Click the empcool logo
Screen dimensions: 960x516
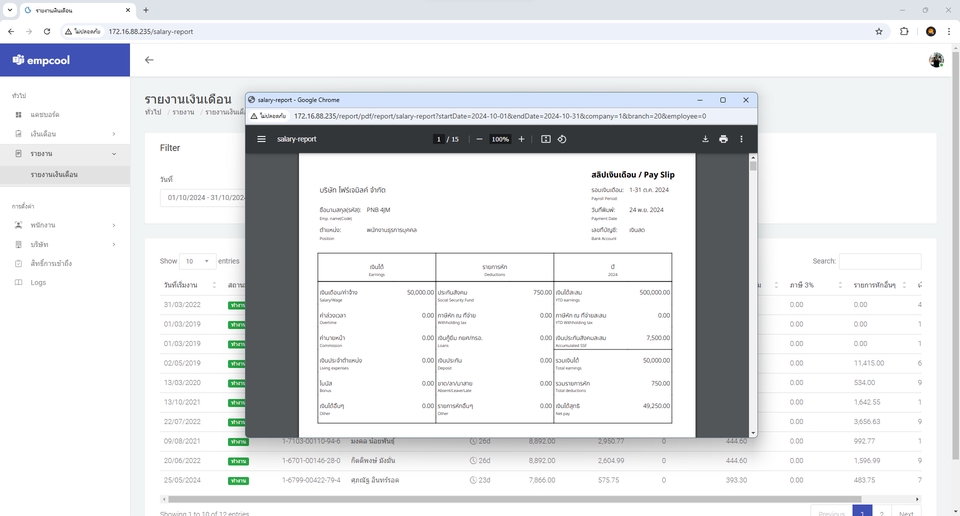[x=41, y=60]
